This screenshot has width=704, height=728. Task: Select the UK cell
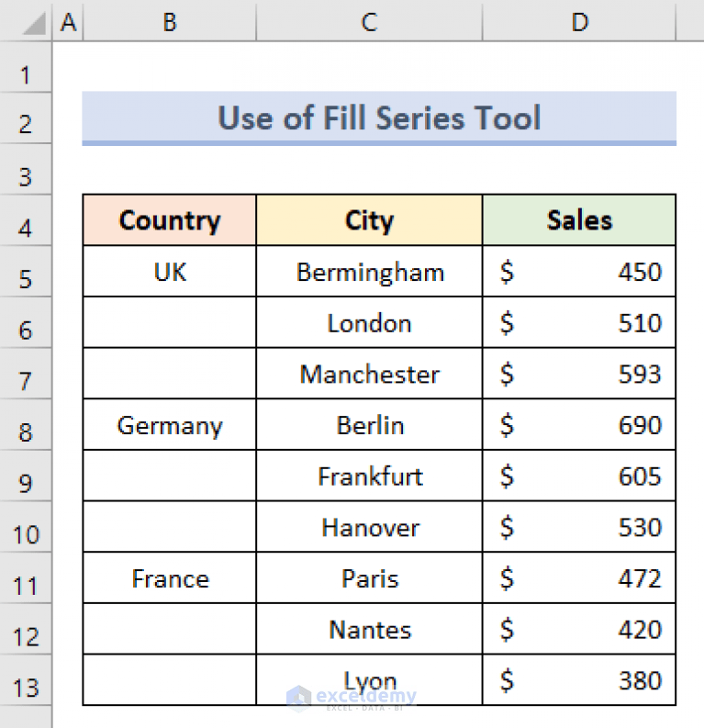[x=170, y=272]
